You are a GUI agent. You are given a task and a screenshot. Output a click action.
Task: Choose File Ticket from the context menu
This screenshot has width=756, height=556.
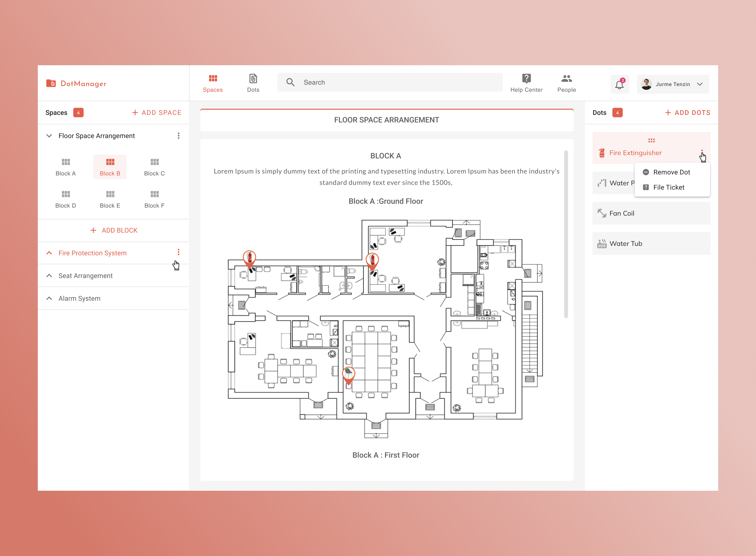[x=669, y=187]
